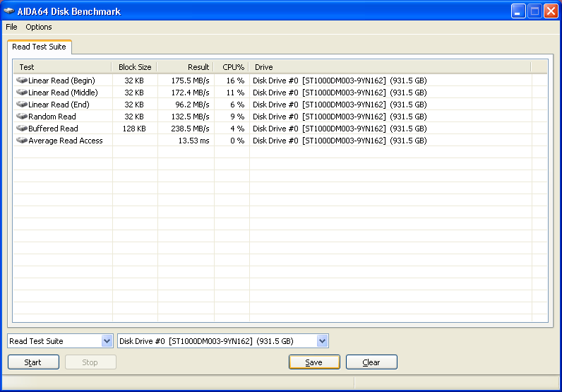Clear the results list

point(371,362)
